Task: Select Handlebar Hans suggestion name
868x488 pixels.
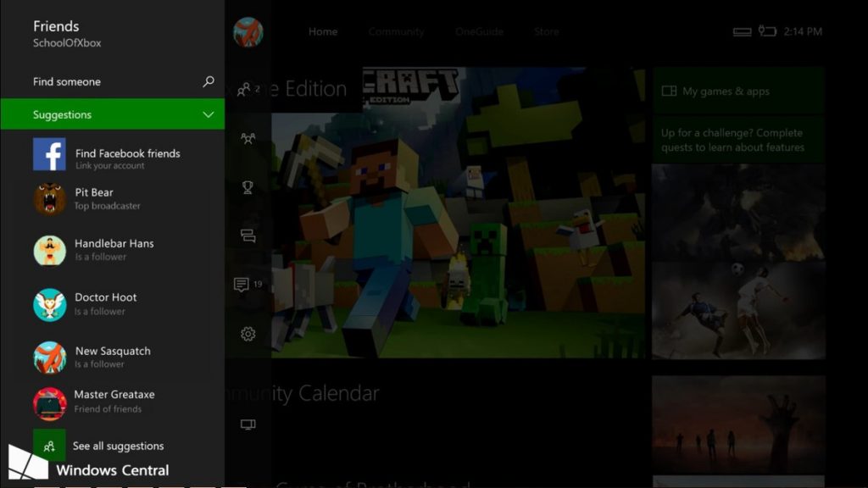Action: [x=114, y=243]
